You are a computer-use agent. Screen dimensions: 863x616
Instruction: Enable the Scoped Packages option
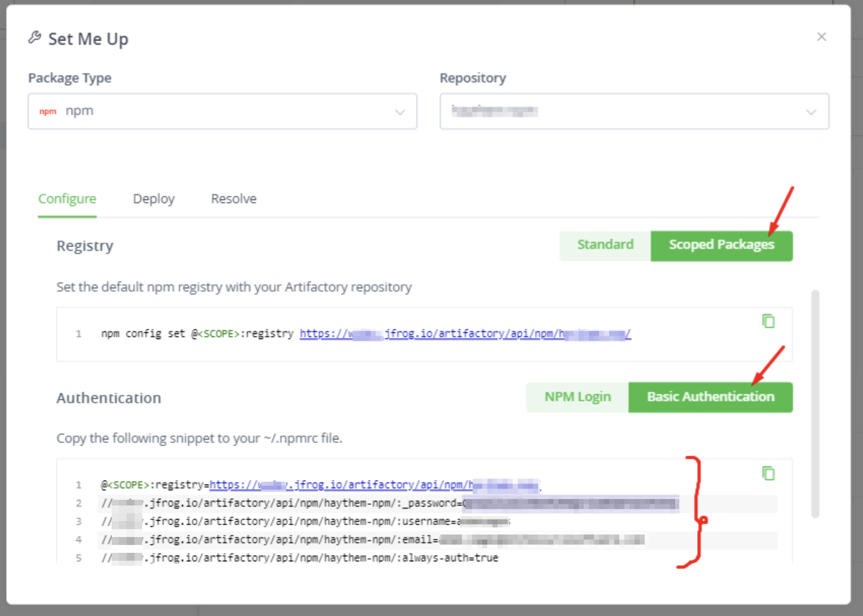coord(721,245)
